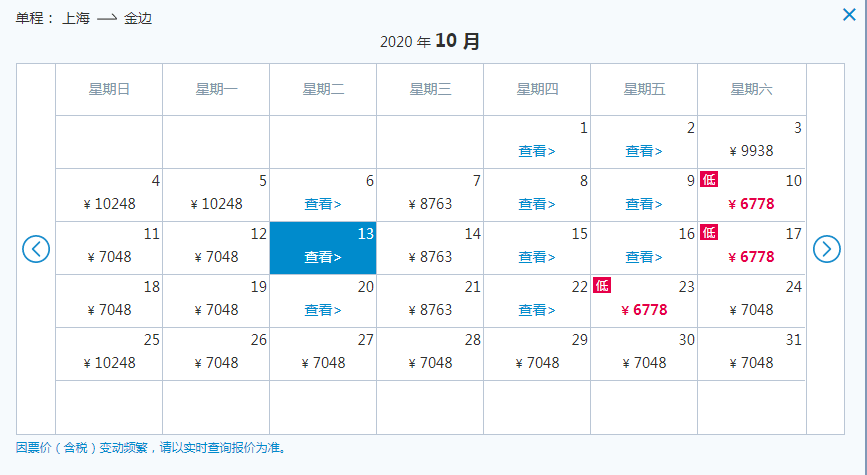Go to the next month with right arrow
This screenshot has height=475, width=867.
(x=827, y=249)
